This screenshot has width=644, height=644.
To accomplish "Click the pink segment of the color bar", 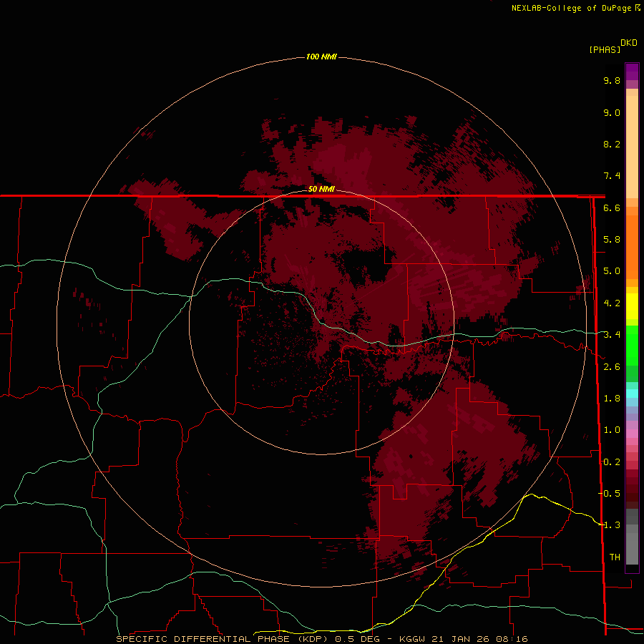I will [632, 434].
